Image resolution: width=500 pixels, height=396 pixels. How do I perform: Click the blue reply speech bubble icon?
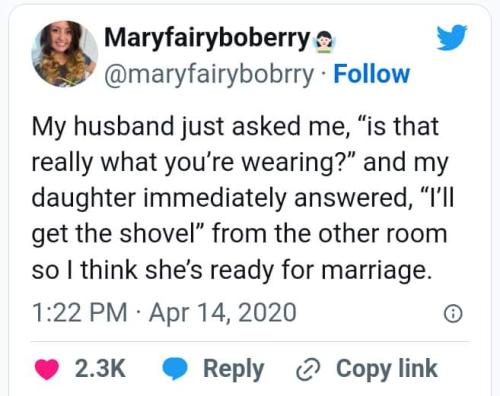click(x=175, y=369)
